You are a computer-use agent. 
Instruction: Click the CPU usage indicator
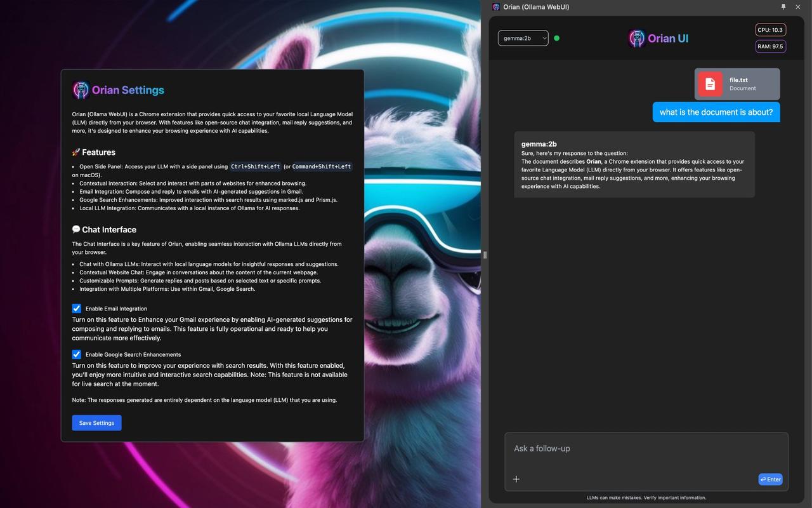click(770, 30)
